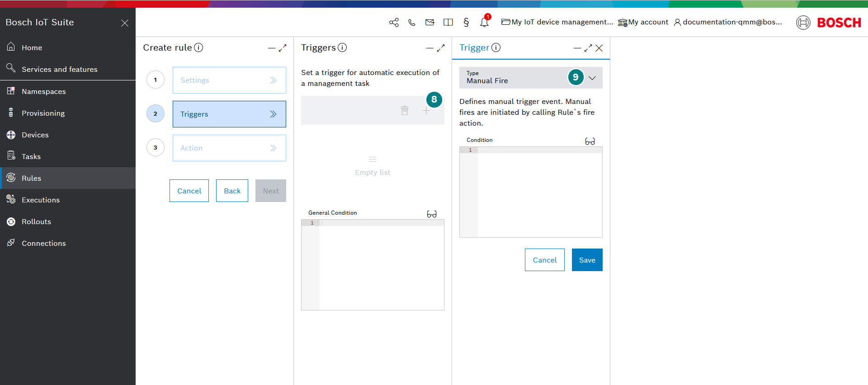
Task: Delete trigger using trash icon
Action: tap(405, 110)
